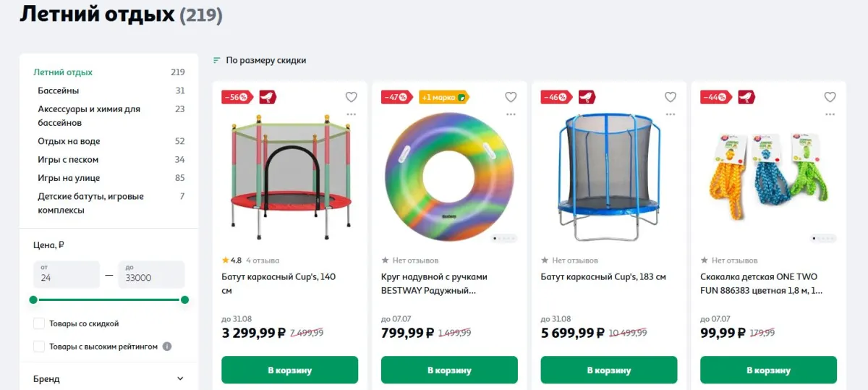Add the 3 299,99 ₽ trampoline to cart
This screenshot has width=868, height=390.
pyautogui.click(x=289, y=370)
